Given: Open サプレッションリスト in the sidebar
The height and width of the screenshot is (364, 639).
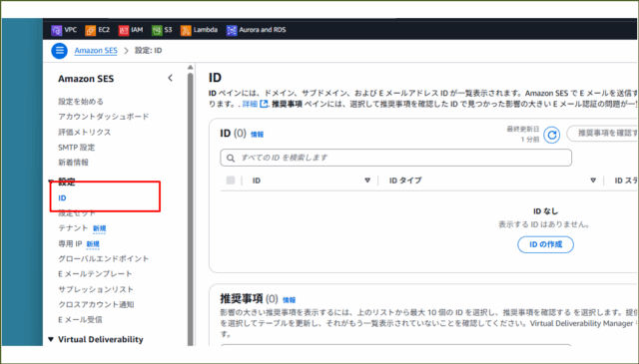Looking at the screenshot, I should pos(96,289).
